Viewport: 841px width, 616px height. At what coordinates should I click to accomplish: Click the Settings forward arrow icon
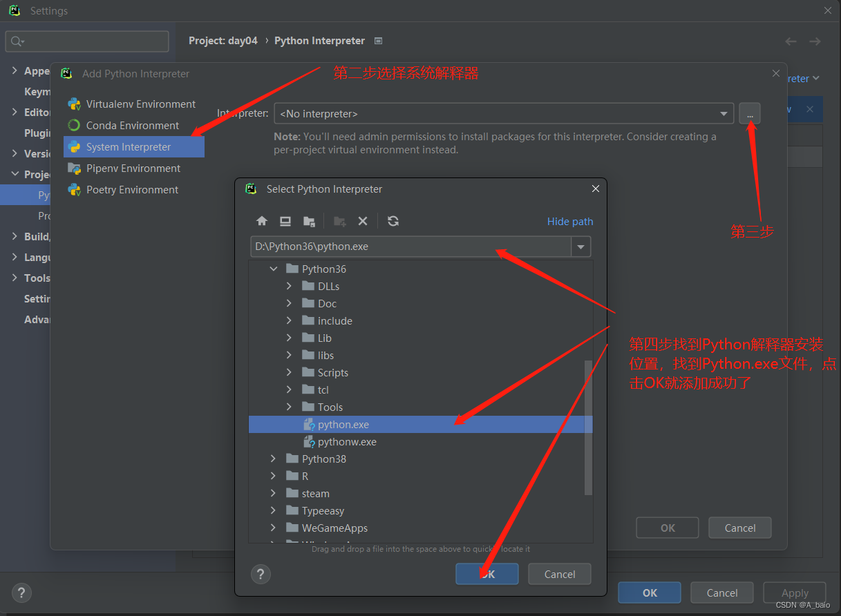pos(815,41)
